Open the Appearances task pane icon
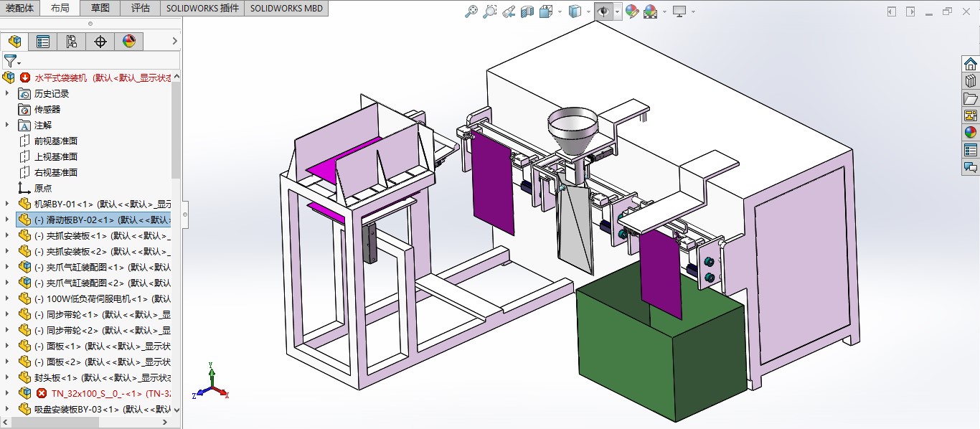The height and width of the screenshot is (429, 980). (971, 133)
